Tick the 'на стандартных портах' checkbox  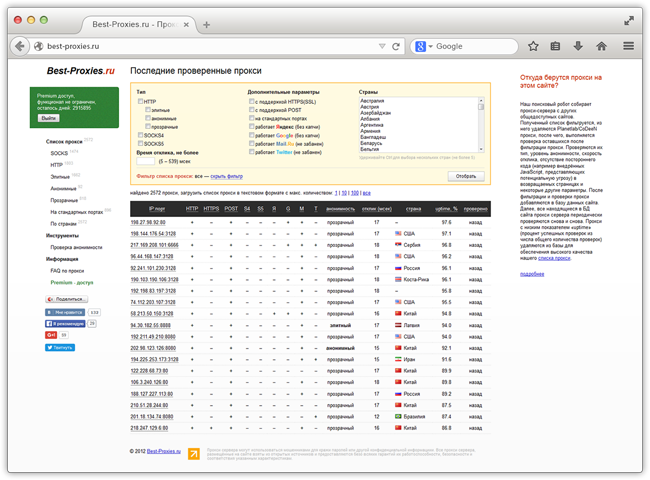[252, 118]
